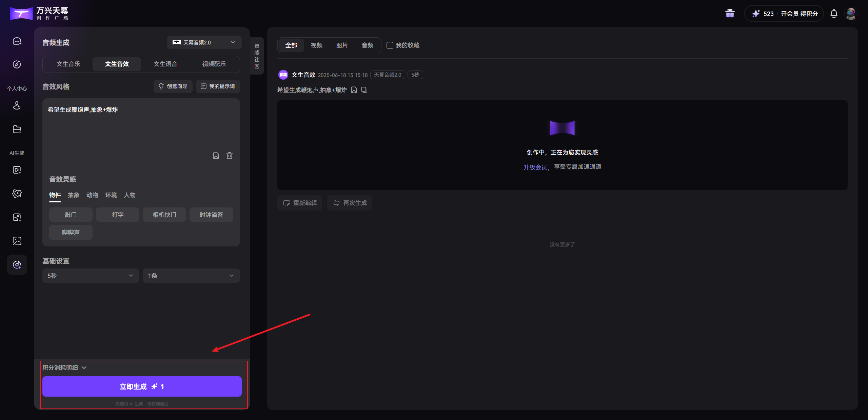Screen dimensions: 868x420
Task: Toggle the 我的收藏 checkbox
Action: pyautogui.click(x=390, y=45)
